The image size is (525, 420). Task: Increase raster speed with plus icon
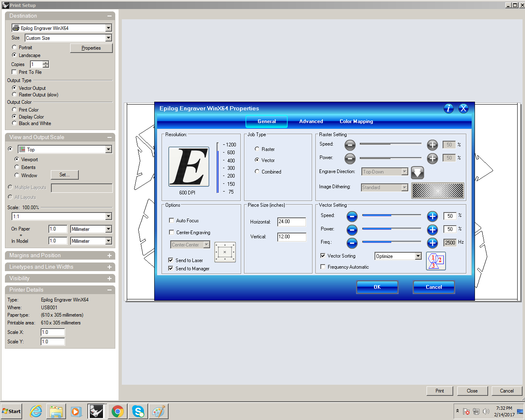432,145
